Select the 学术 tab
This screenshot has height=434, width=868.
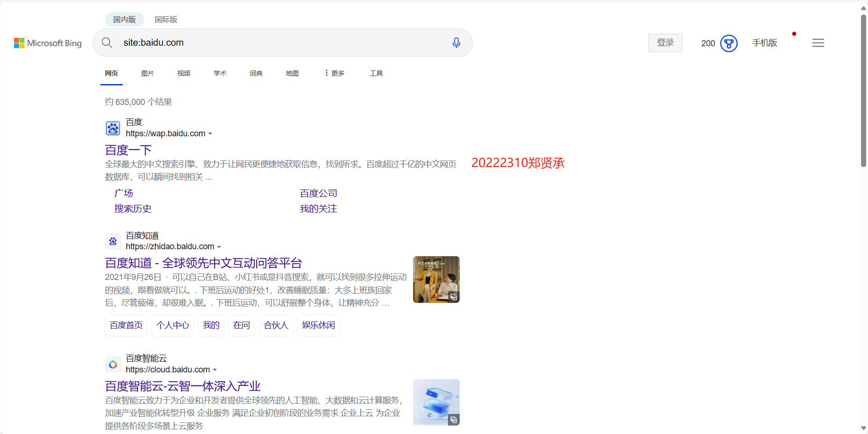[x=220, y=73]
